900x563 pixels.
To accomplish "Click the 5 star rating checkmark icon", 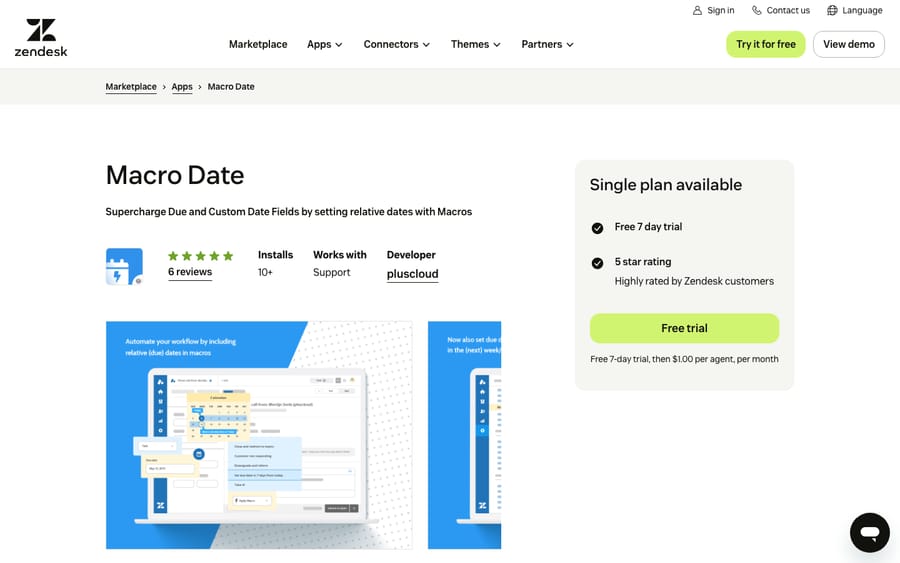I will 597,263.
